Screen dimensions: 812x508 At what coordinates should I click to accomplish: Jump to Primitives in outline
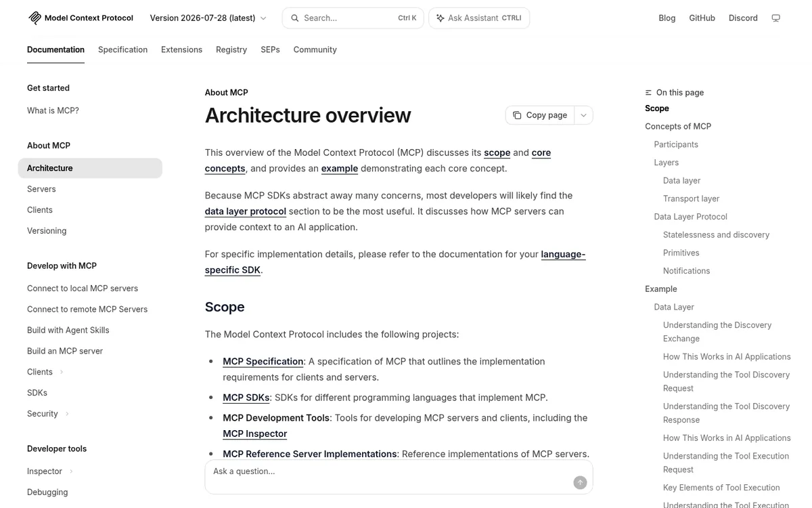click(681, 253)
